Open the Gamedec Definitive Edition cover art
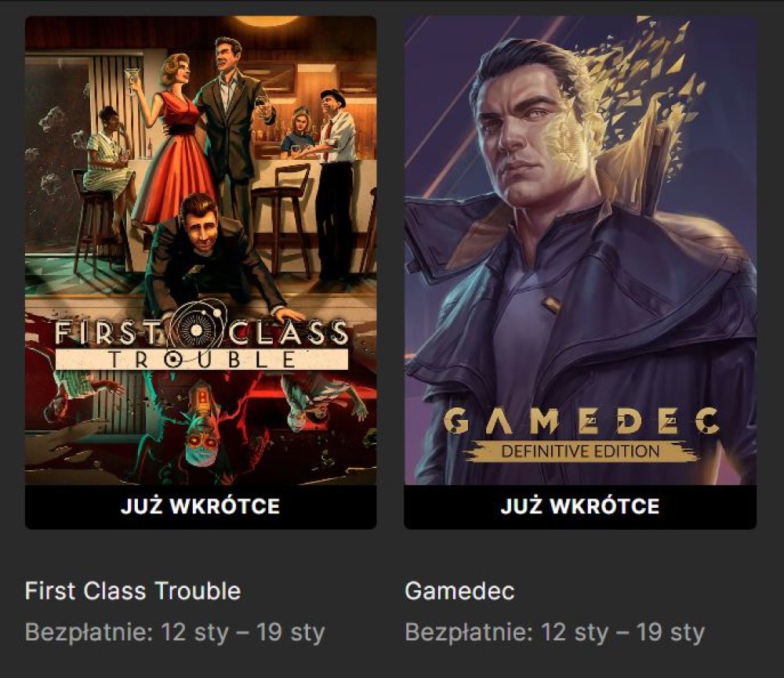 point(580,250)
